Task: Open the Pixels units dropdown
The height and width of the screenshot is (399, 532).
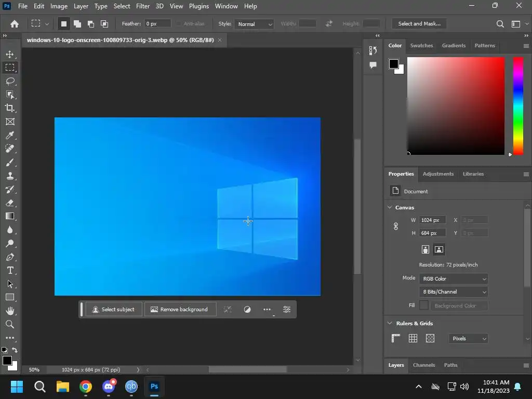Action: click(468, 338)
